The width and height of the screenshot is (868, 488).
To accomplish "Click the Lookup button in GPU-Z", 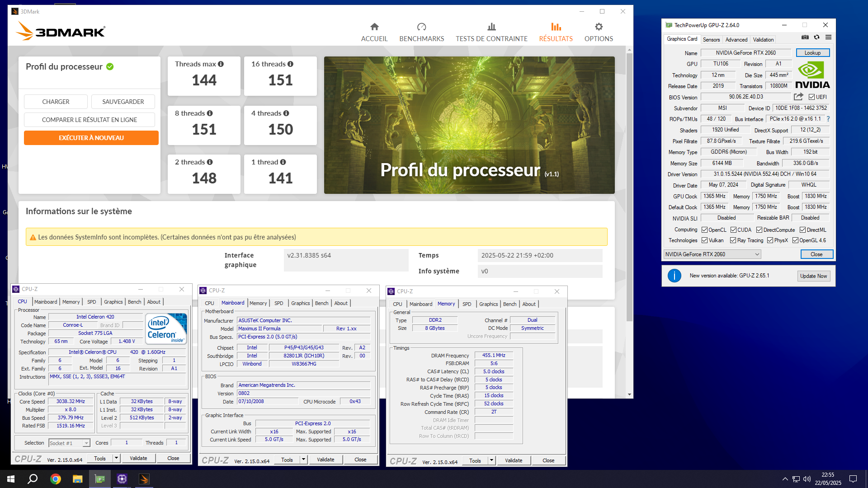I will tap(812, 53).
